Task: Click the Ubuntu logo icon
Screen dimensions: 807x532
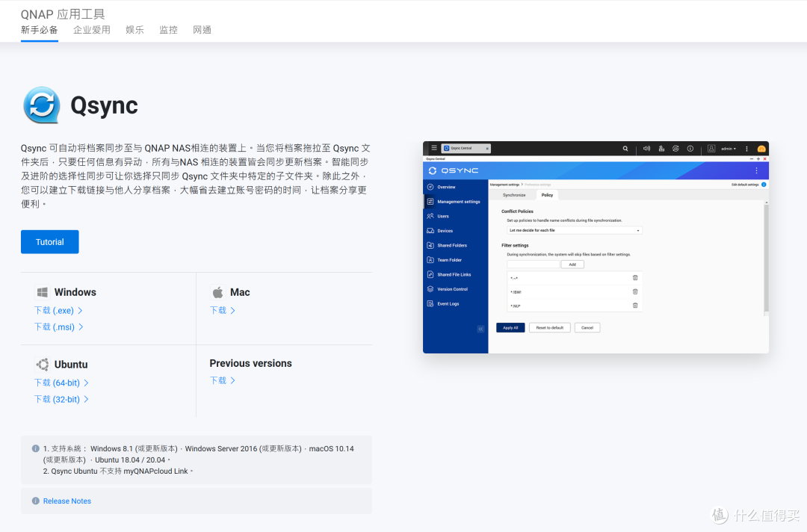Action: [x=42, y=365]
